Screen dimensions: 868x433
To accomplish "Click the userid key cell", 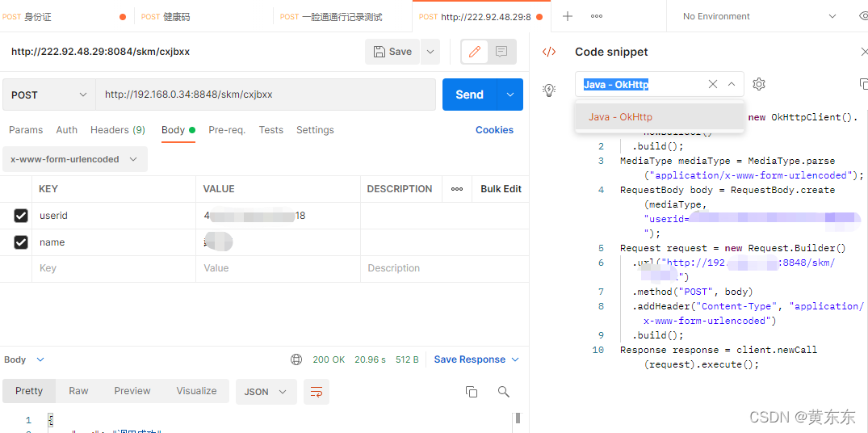I will (x=114, y=216).
